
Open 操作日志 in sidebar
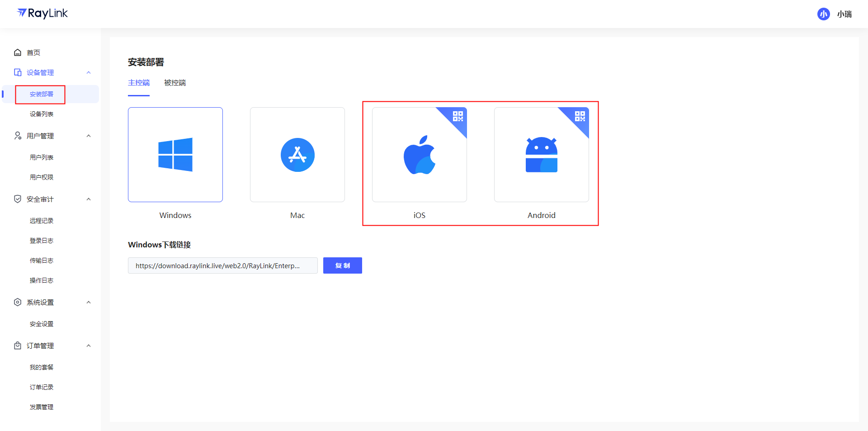[42, 280]
